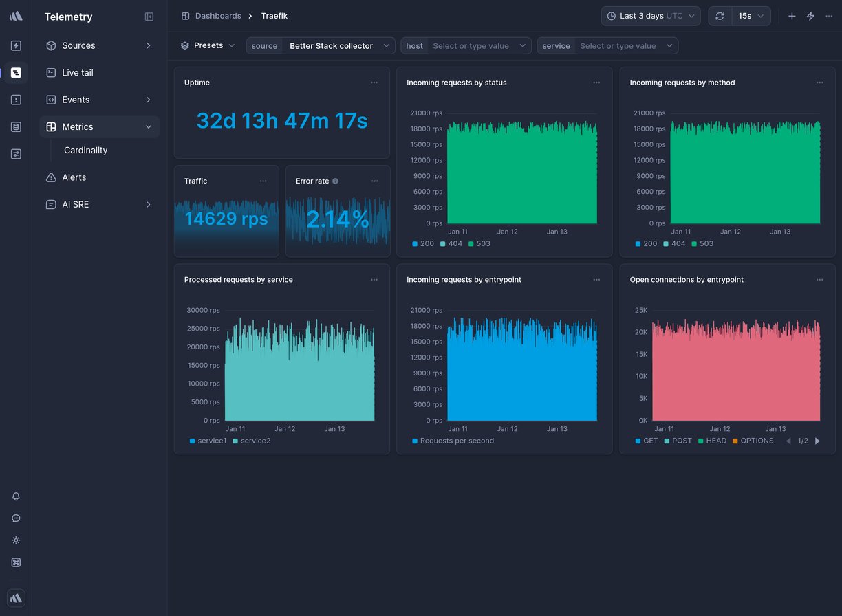Open the Presets selector in the filter bar
Screen dimensions: 842x616
point(208,45)
